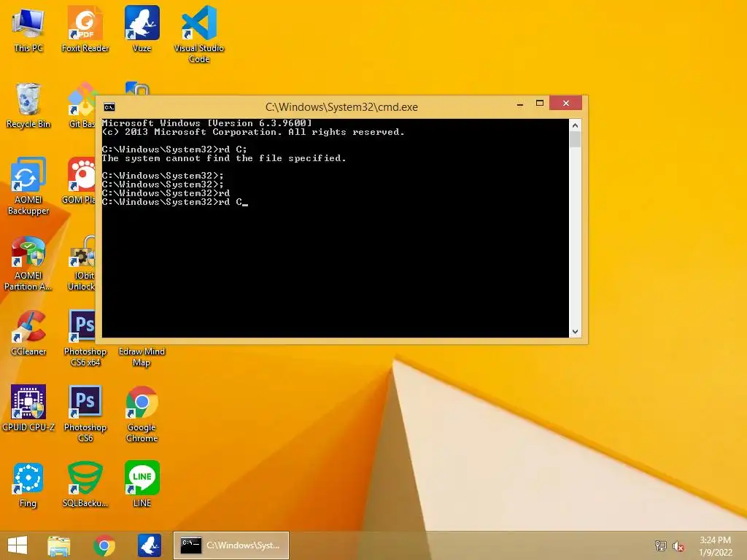Viewport: 747px width, 560px height.
Task: Click 'The system cannot find the file specified.' line
Action: point(224,158)
